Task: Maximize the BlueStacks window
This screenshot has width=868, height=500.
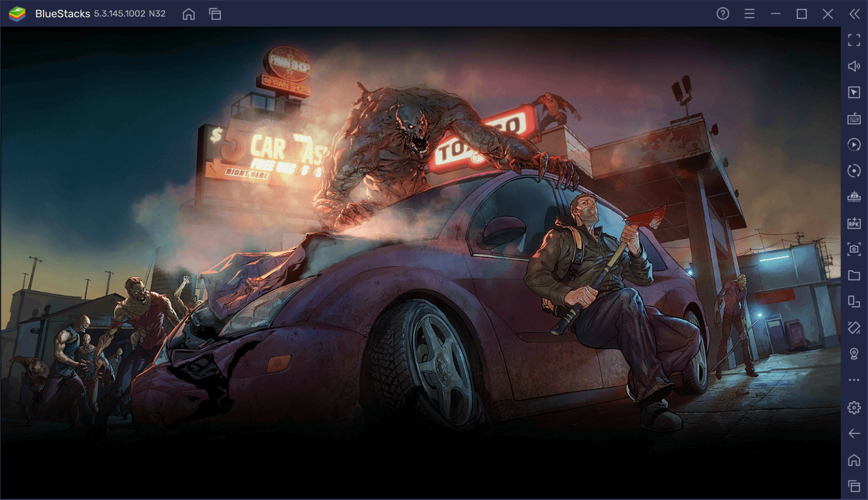Action: tap(802, 14)
